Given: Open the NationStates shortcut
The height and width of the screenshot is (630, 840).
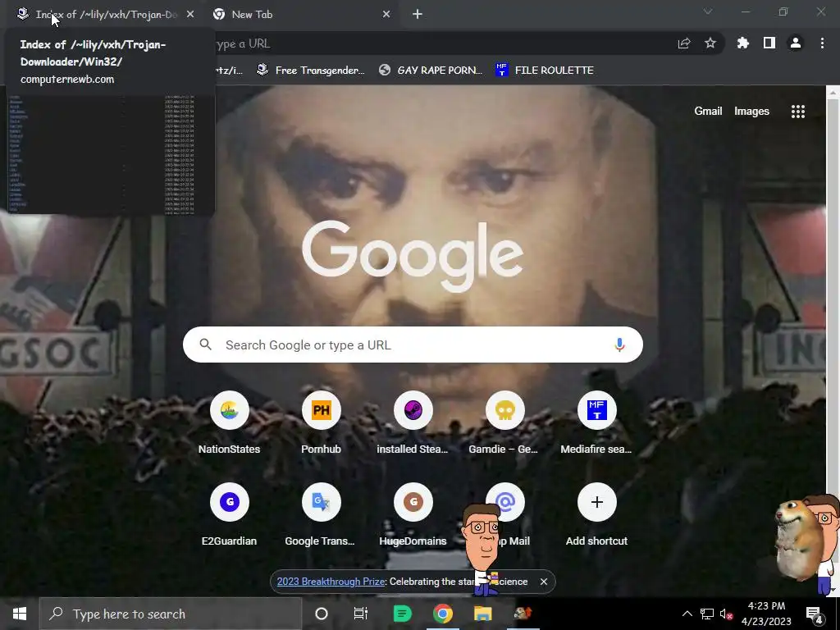Looking at the screenshot, I should pyautogui.click(x=230, y=410).
